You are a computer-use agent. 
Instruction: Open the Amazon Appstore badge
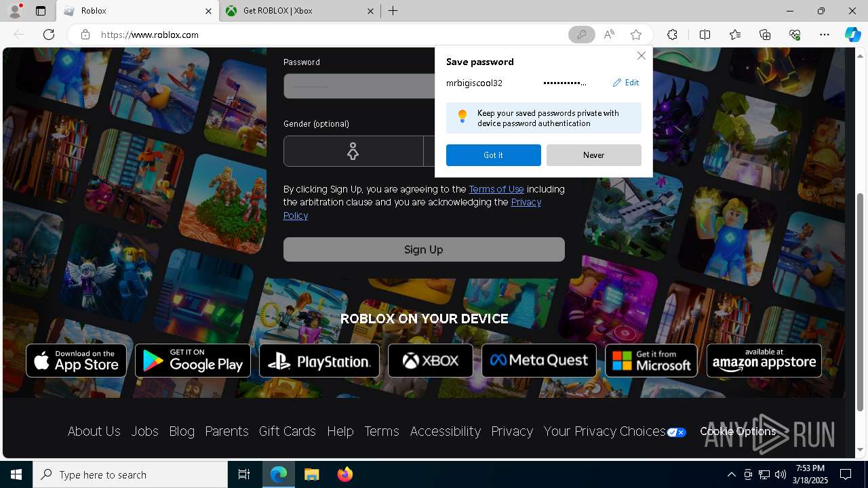tap(764, 361)
